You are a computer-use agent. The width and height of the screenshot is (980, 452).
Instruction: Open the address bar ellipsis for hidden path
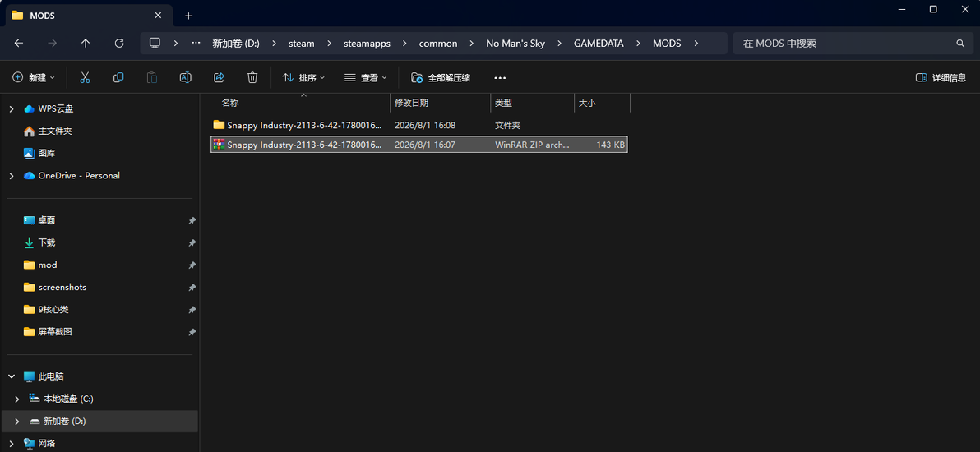tap(196, 43)
